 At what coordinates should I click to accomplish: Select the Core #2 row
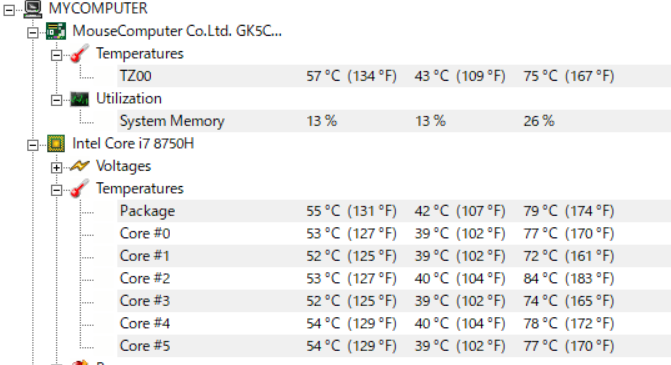(x=394, y=279)
